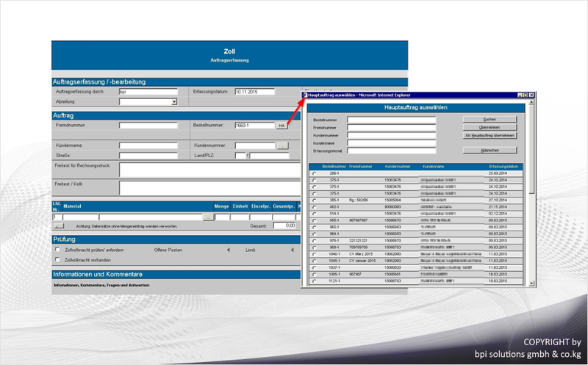Image resolution: width=588 pixels, height=365 pixels.
Task: Focus the Bestellnummer search field in the popup
Action: 392,120
